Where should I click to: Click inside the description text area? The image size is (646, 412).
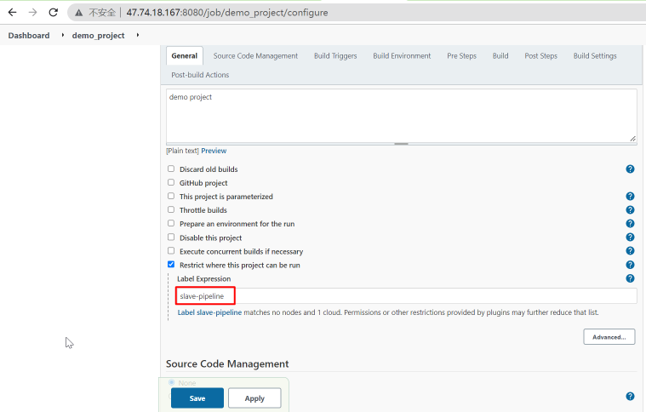click(x=402, y=116)
